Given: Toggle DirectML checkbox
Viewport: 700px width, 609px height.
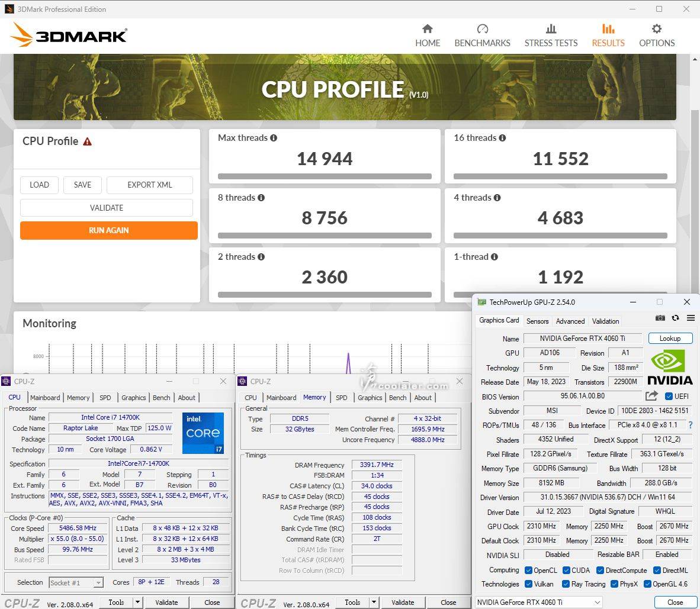Looking at the screenshot, I should (657, 570).
